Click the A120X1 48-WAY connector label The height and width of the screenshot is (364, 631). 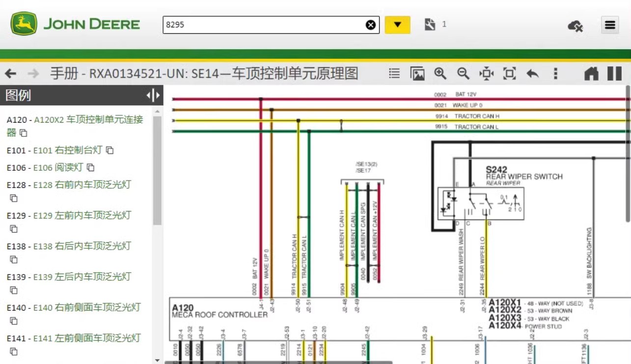[x=535, y=303]
